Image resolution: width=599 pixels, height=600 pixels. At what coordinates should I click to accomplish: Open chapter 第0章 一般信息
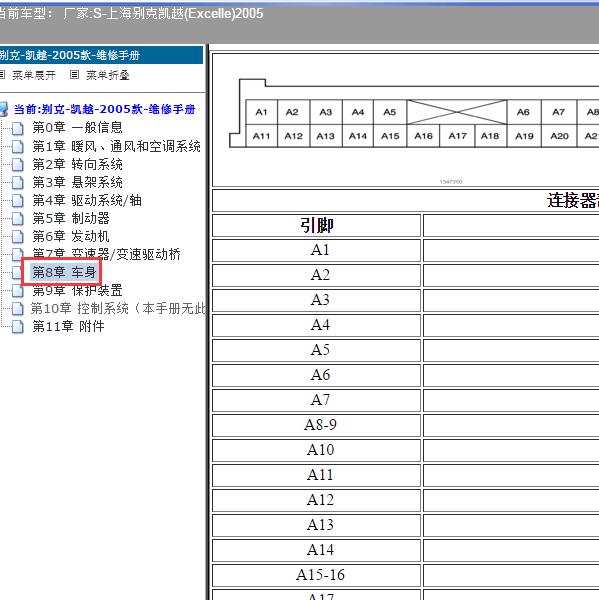[77, 127]
